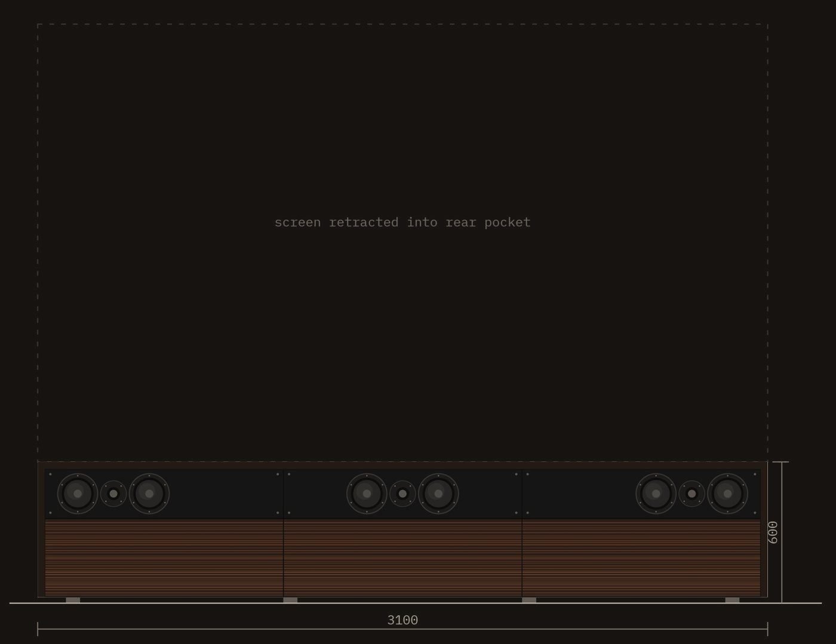Viewport: 836px width, 644px height.
Task: Pick the left woofer of the center speaker group
Action: tap(367, 494)
